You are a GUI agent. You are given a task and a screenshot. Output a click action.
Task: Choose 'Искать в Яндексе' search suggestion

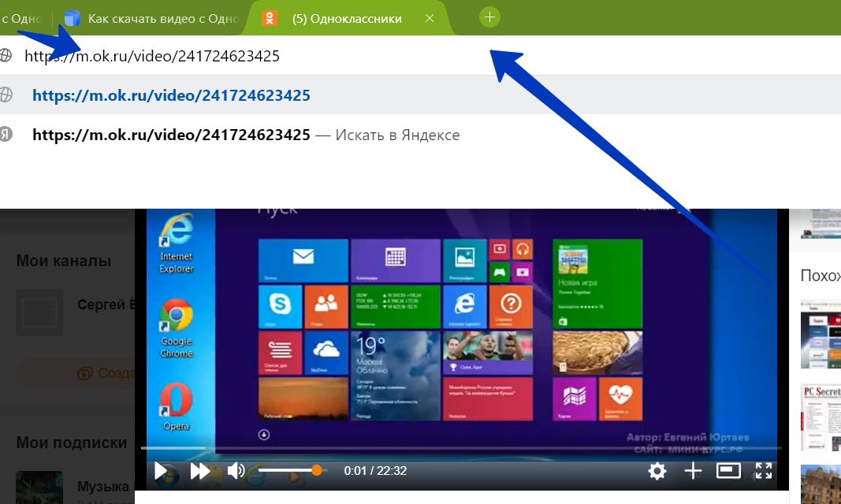(x=421, y=135)
